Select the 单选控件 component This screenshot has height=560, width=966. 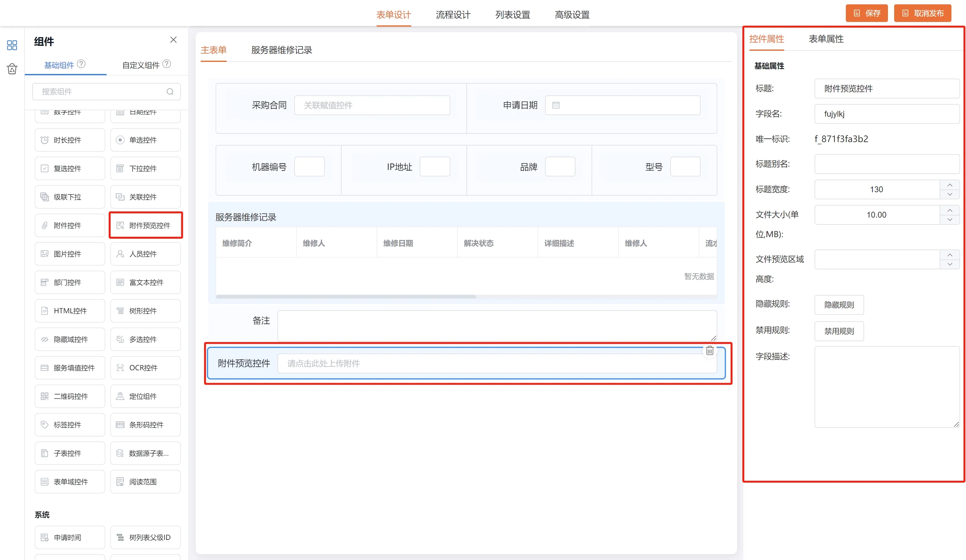[145, 140]
